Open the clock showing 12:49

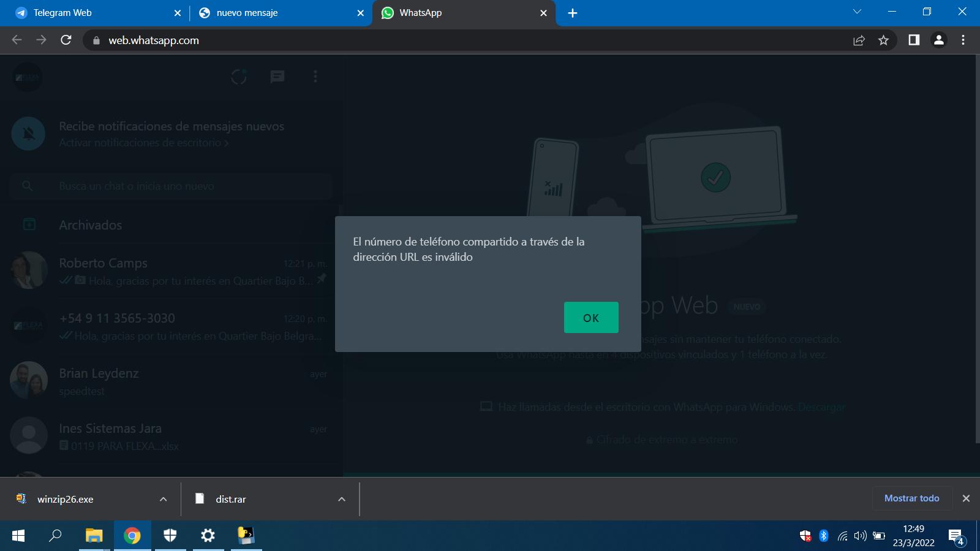coord(913,536)
